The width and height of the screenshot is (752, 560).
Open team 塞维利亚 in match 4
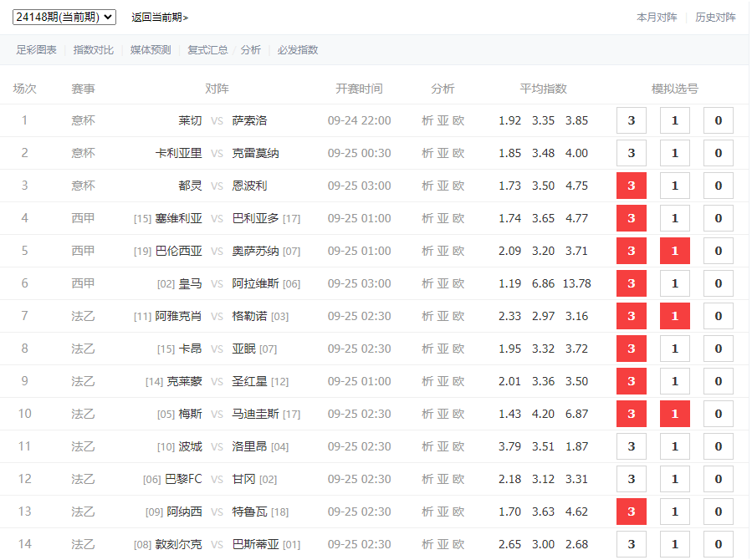[x=178, y=218]
